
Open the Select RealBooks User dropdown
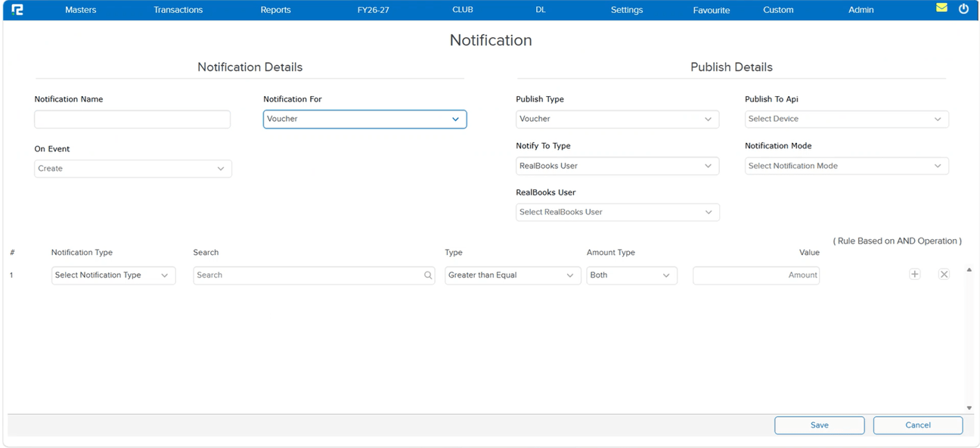coord(618,212)
